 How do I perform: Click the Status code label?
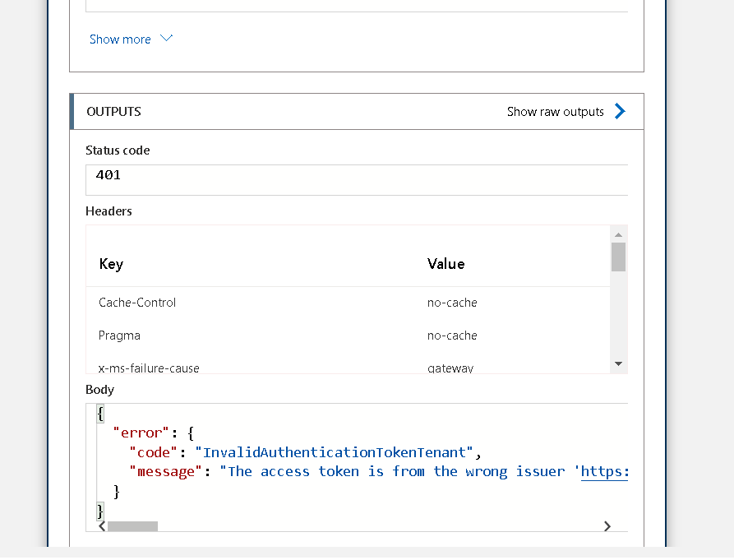118,150
